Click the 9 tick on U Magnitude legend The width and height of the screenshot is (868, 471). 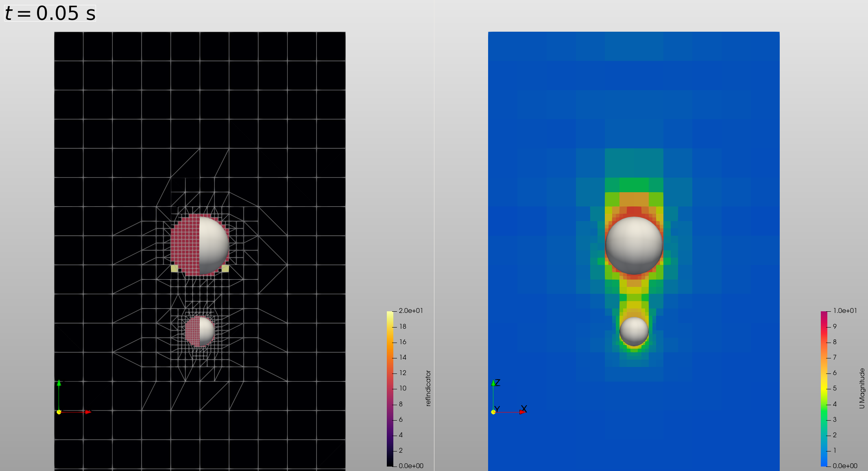835,326
